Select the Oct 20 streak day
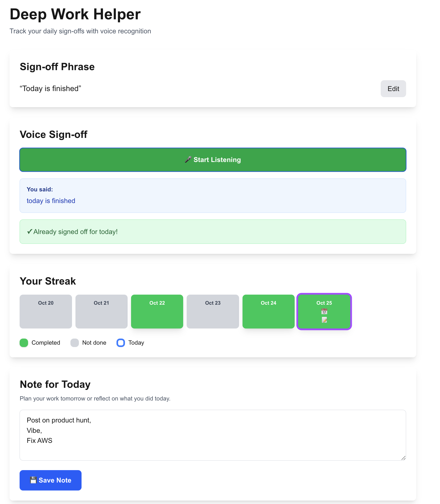The height and width of the screenshot is (504, 440). [46, 312]
